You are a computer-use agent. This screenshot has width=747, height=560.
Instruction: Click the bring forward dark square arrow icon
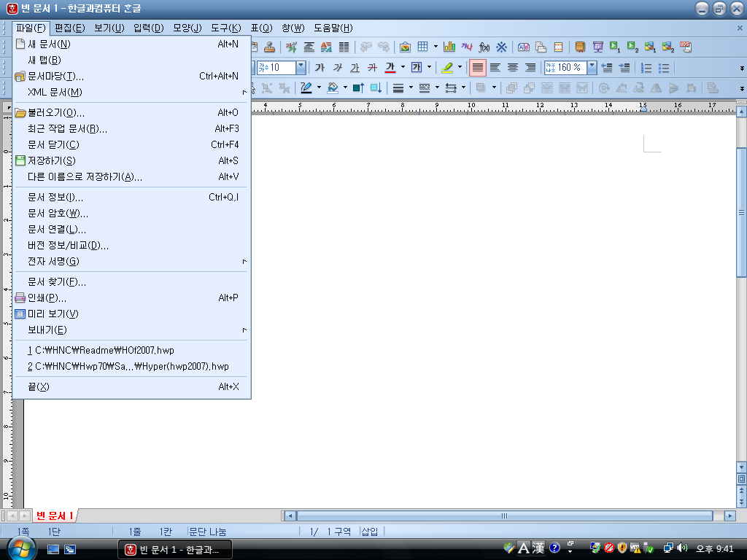pyautogui.click(x=358, y=87)
